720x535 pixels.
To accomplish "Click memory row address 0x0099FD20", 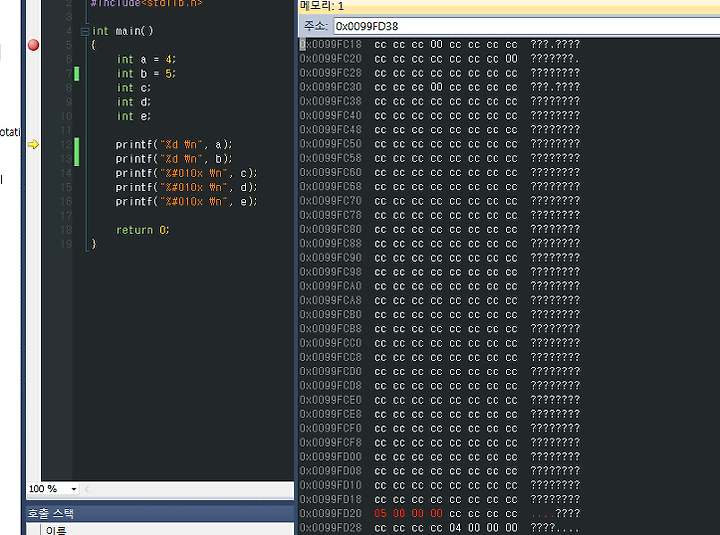I will pyautogui.click(x=331, y=513).
